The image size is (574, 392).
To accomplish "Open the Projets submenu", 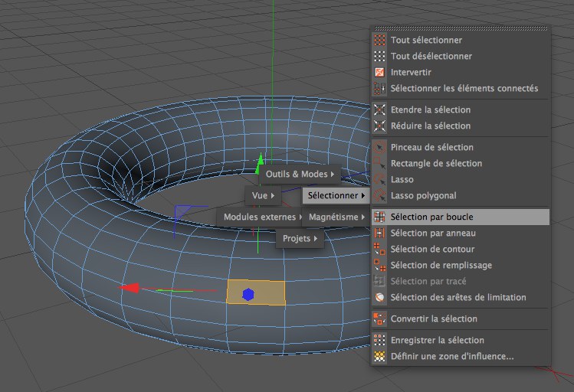I will coord(300,239).
